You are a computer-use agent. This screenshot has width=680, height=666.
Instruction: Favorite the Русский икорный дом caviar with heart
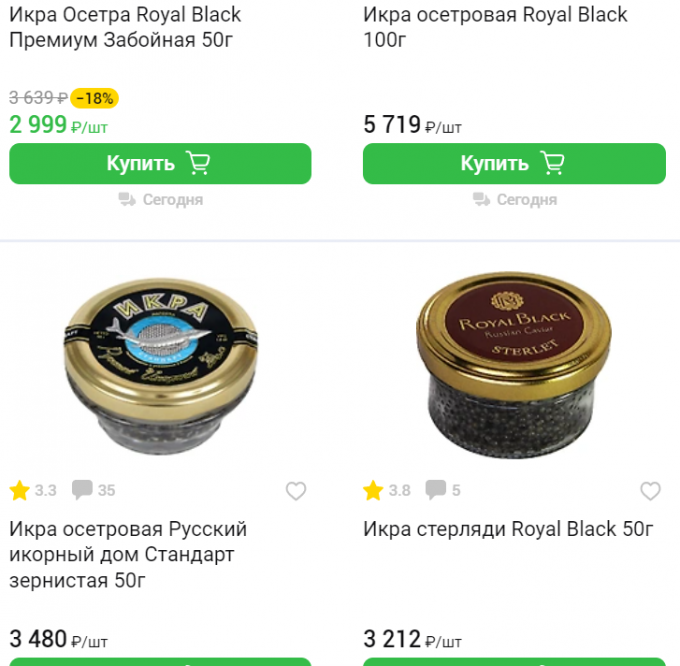coord(296,491)
